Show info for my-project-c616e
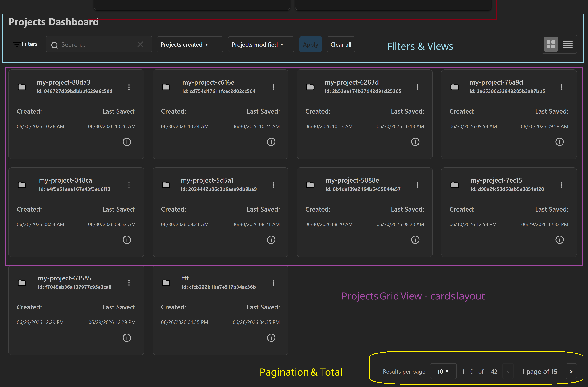This screenshot has height=387, width=588. [271, 142]
